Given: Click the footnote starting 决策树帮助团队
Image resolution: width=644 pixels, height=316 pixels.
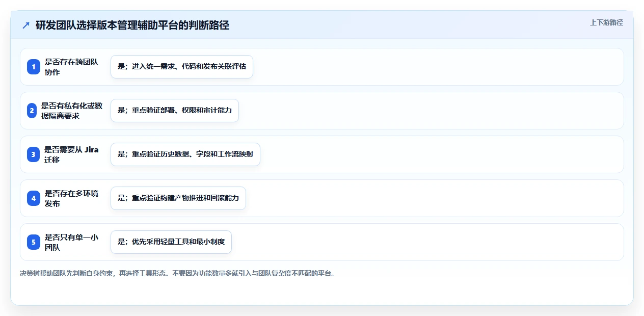Looking at the screenshot, I should (x=177, y=273).
